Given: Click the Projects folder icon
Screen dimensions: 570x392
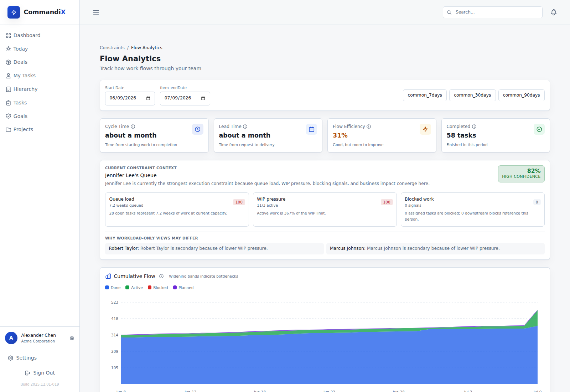Looking at the screenshot, I should [9, 130].
